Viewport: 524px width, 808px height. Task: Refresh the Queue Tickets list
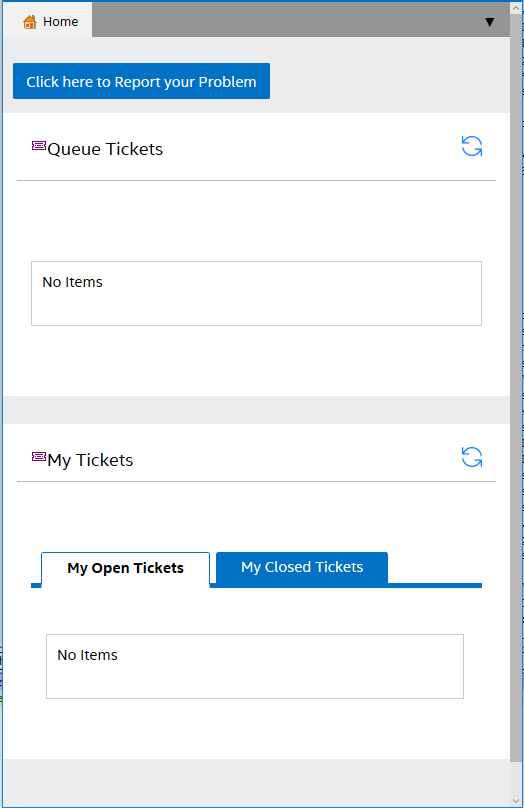tap(471, 146)
